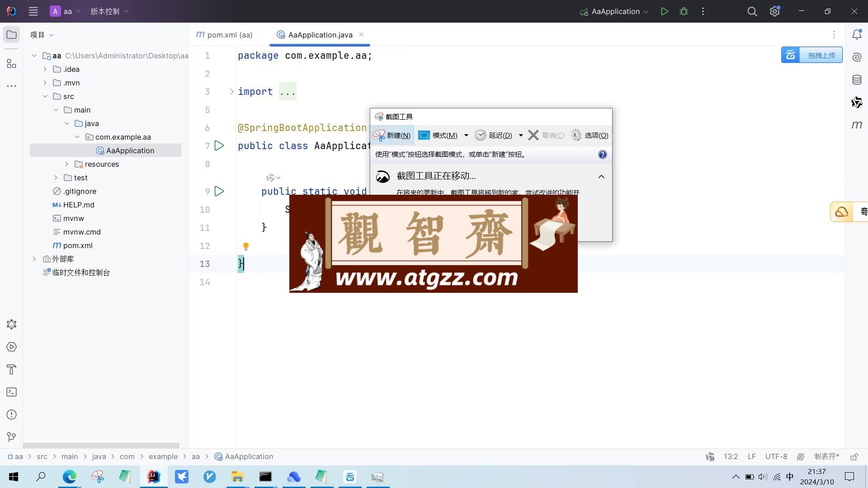Click the yellow light bulb quick-fix icon
The height and width of the screenshot is (488, 868).
tap(246, 246)
